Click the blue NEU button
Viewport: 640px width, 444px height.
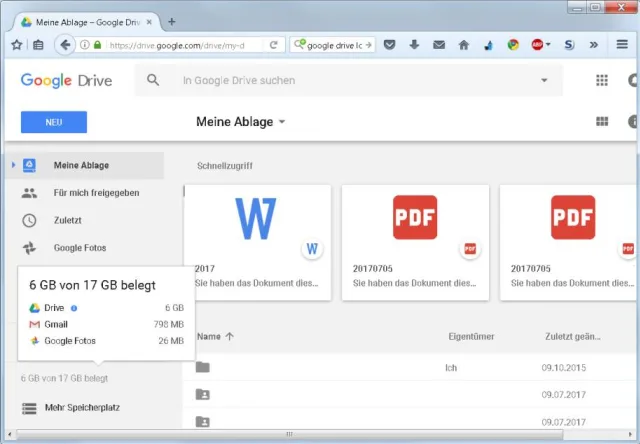pos(54,122)
